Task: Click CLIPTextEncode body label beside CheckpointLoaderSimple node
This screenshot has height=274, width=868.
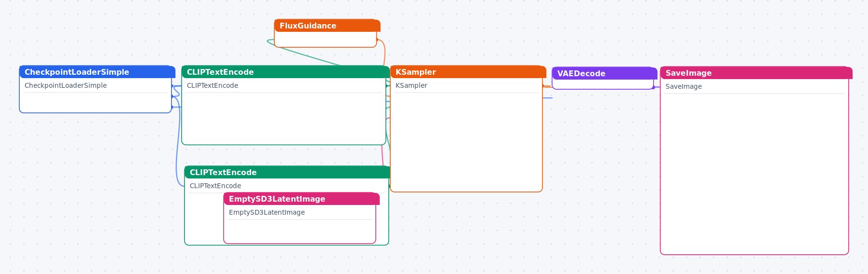Action: pyautogui.click(x=213, y=85)
